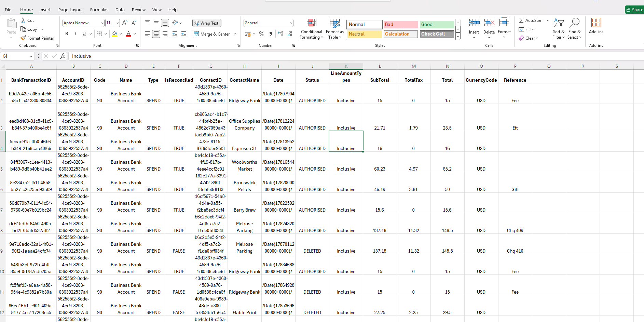The image size is (644, 322).
Task: Click the Cut scissors icon
Action: [23, 21]
